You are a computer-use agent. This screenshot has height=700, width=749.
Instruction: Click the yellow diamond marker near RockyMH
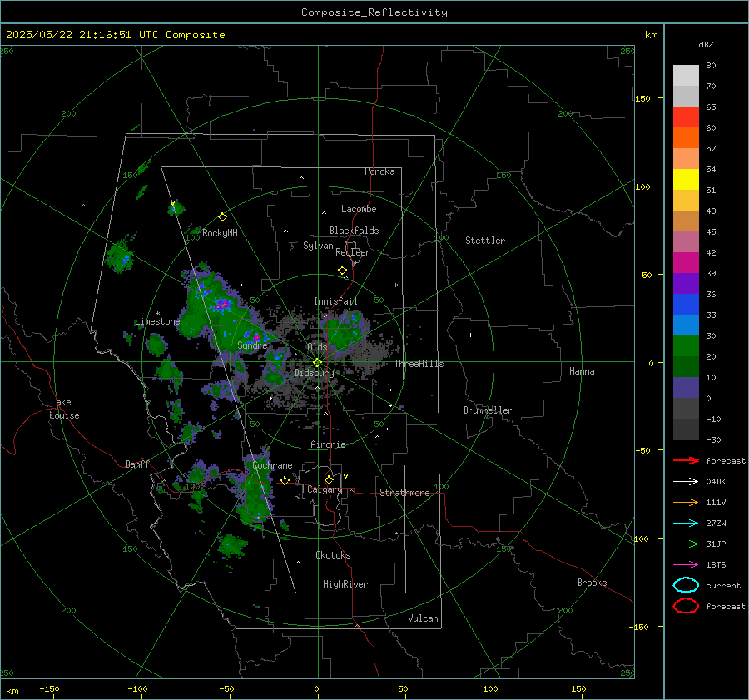[222, 217]
